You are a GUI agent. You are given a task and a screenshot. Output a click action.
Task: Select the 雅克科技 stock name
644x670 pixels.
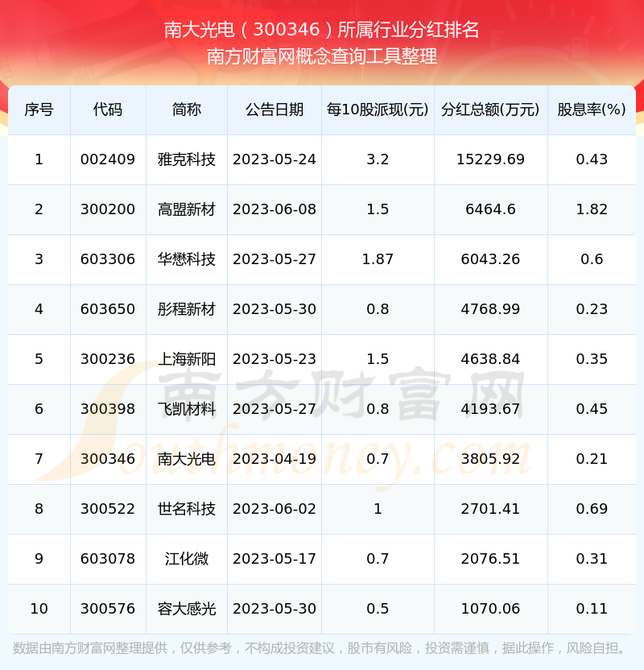pyautogui.click(x=187, y=159)
